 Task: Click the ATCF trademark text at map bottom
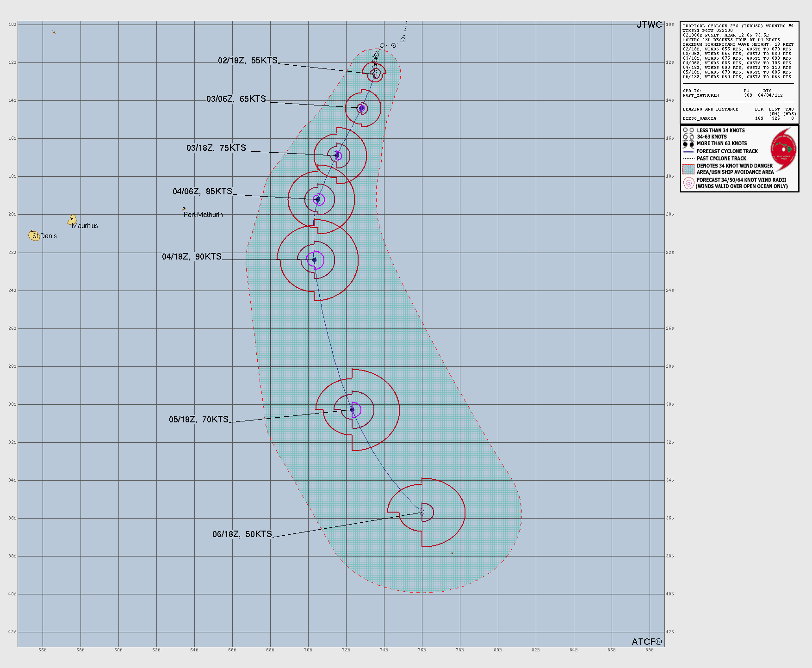tap(646, 642)
